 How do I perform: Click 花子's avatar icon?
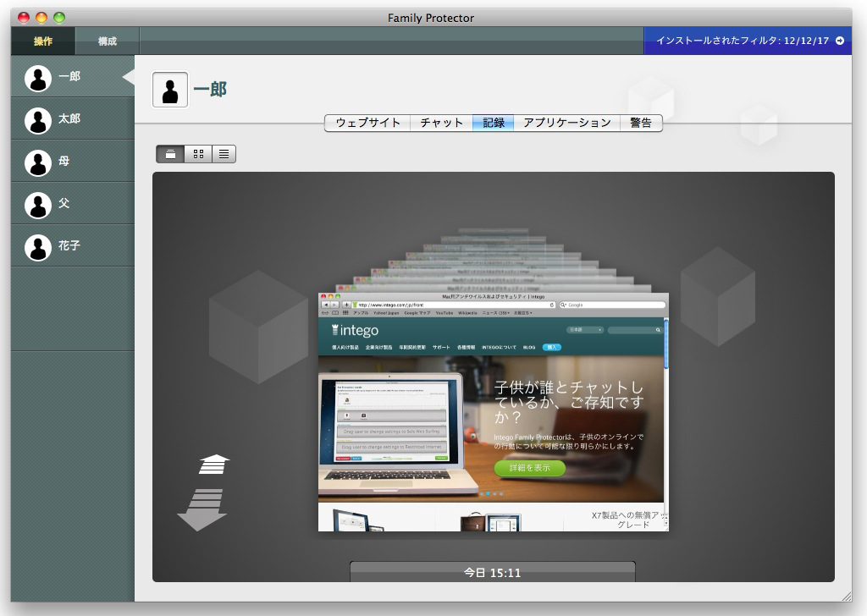38,248
